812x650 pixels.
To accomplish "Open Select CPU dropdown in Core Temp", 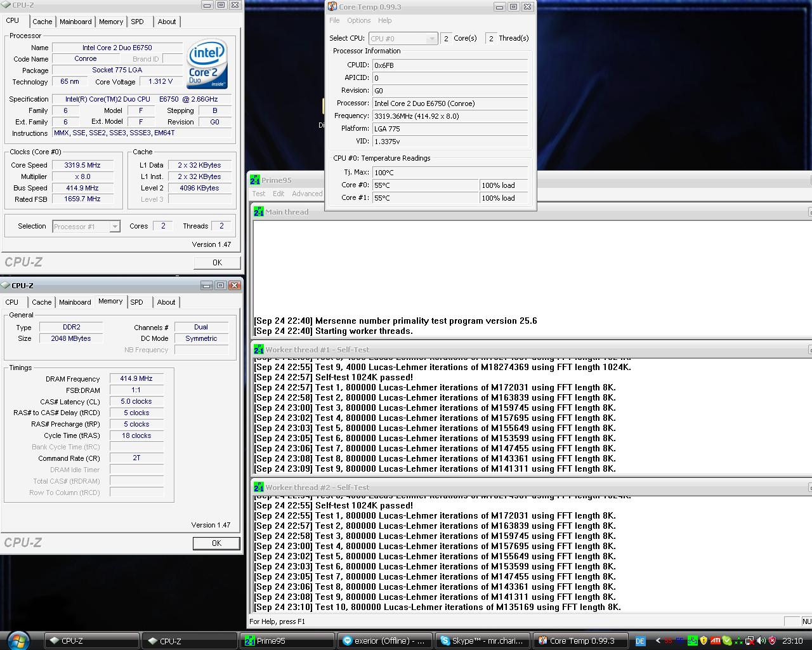I will pos(403,39).
